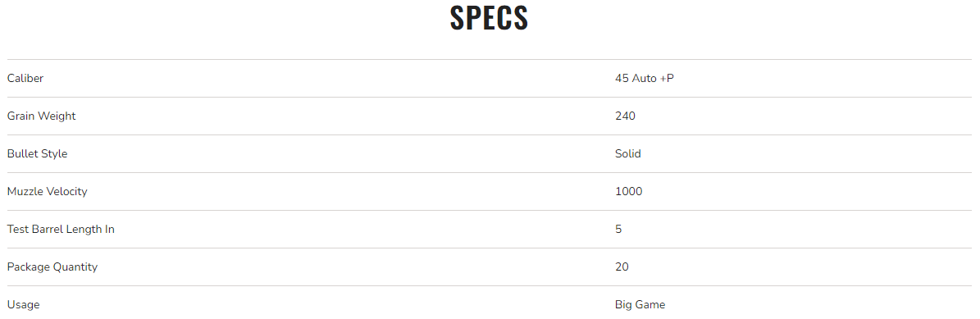The width and height of the screenshot is (980, 319).
Task: Click the barrel length value 5
Action: [618, 229]
